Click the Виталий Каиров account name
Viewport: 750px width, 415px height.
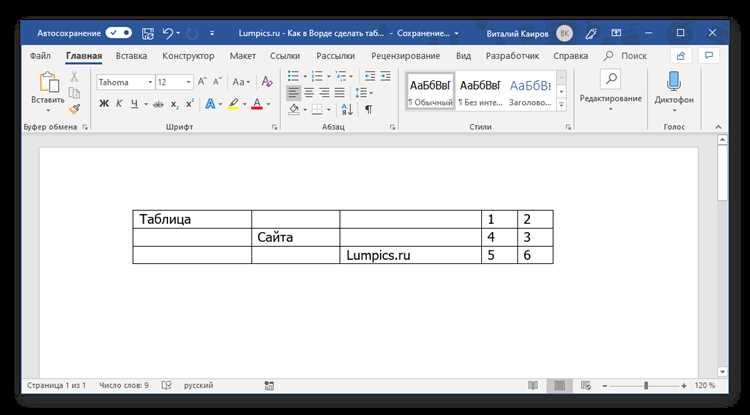coord(518,33)
